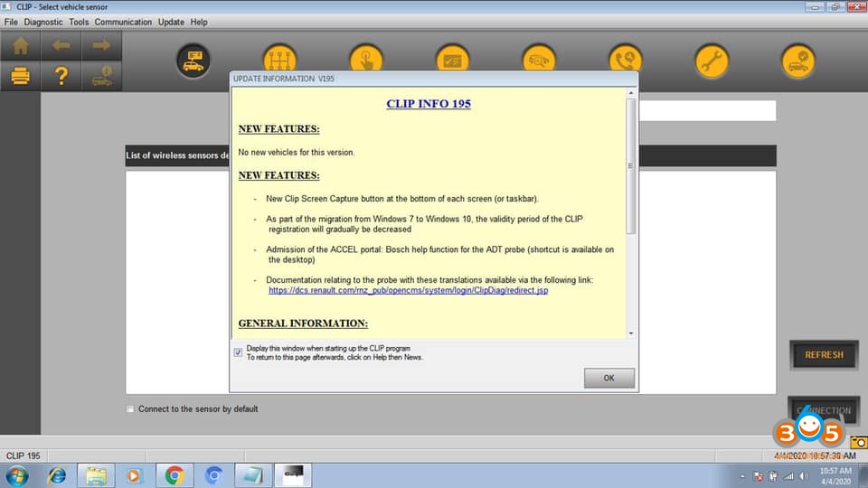Open the question mark help icon
This screenshot has width=868, height=488.
(x=61, y=75)
